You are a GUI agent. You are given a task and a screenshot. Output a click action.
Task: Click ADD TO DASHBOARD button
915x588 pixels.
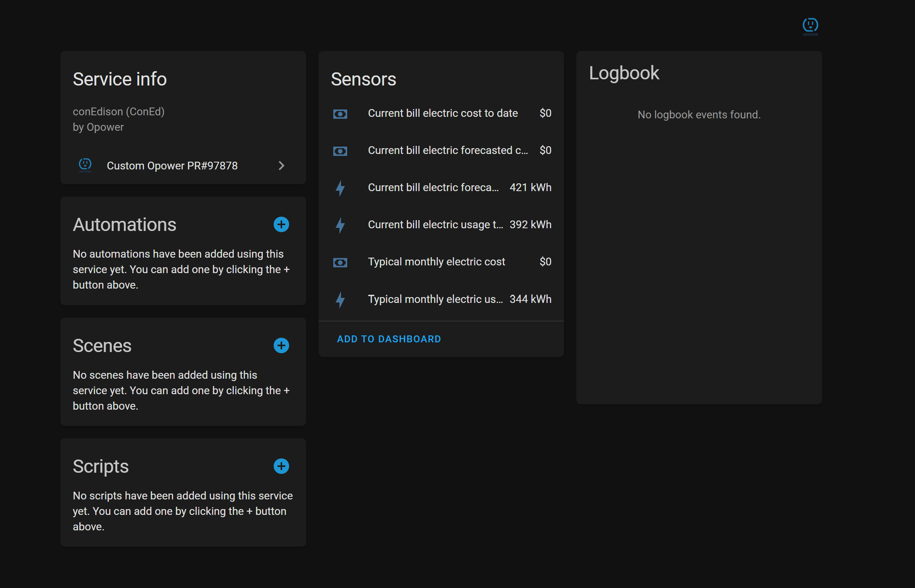pyautogui.click(x=389, y=339)
